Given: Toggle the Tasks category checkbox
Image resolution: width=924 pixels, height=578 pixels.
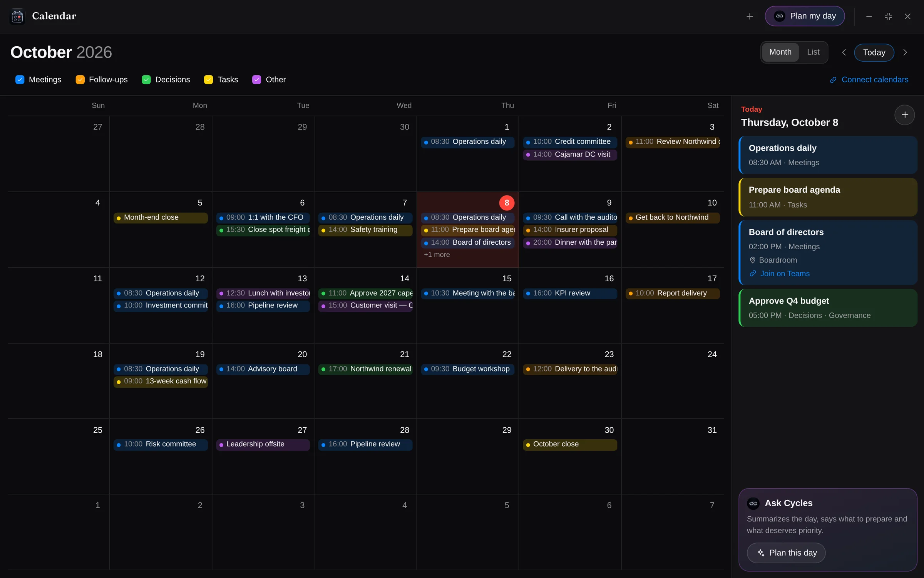Looking at the screenshot, I should pos(208,80).
